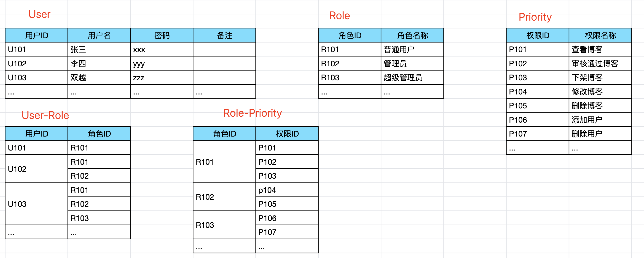The height and width of the screenshot is (258, 644).
Task: Click the red "Priority" table title
Action: [535, 17]
